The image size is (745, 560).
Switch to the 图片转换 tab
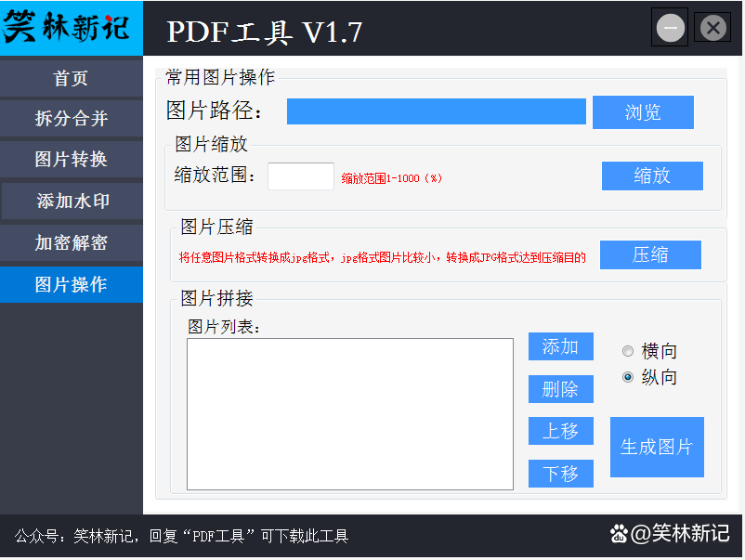pos(71,160)
